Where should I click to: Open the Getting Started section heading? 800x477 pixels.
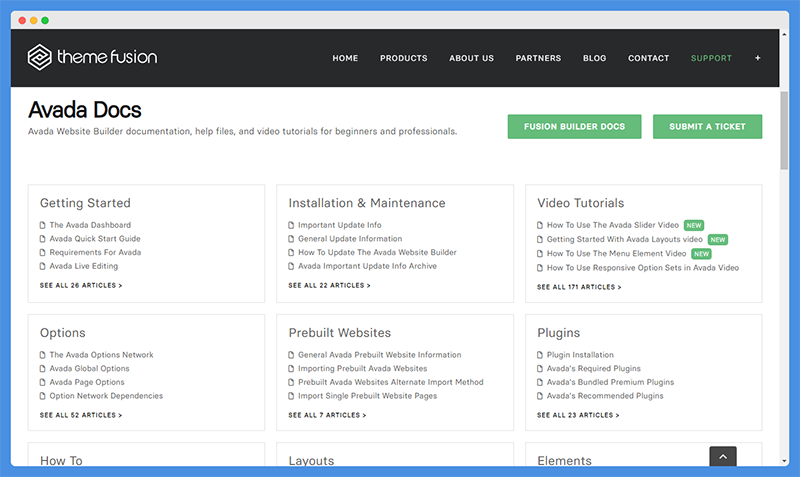pos(85,203)
